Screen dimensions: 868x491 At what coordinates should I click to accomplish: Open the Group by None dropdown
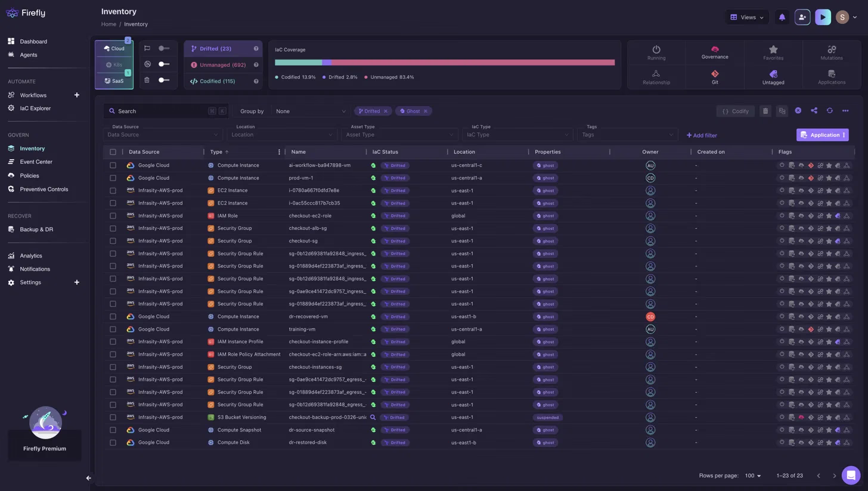tap(310, 111)
